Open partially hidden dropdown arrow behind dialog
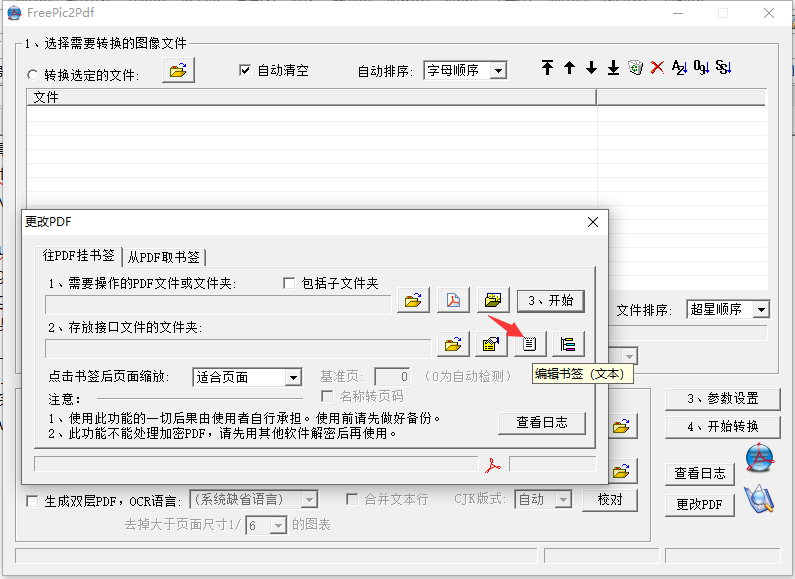Viewport: 795px width, 579px height. click(629, 356)
